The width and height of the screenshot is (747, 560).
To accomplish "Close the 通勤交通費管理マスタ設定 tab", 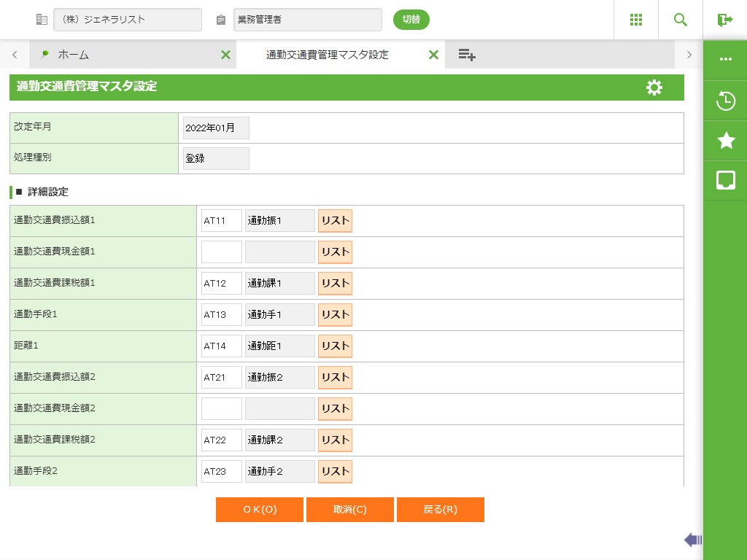I will (x=433, y=55).
